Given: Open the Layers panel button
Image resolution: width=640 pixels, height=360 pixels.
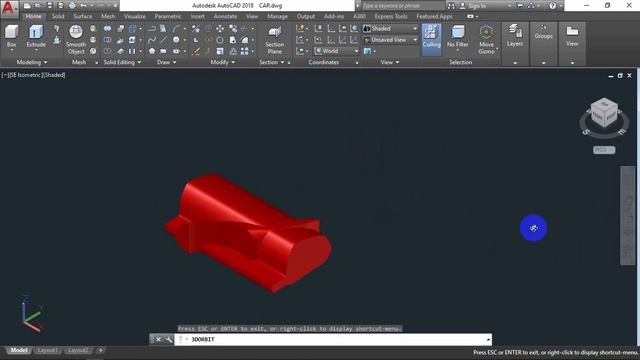Looking at the screenshot, I should [x=515, y=36].
